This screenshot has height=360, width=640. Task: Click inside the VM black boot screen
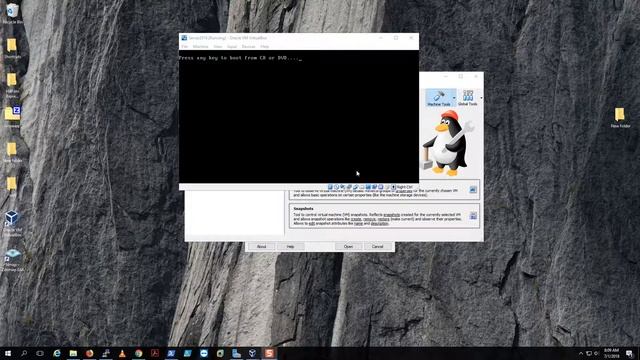pos(299,116)
